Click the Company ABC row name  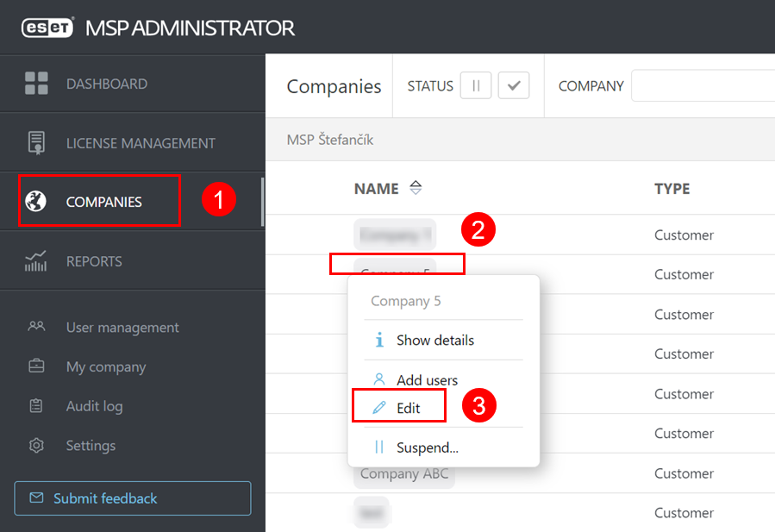403,473
